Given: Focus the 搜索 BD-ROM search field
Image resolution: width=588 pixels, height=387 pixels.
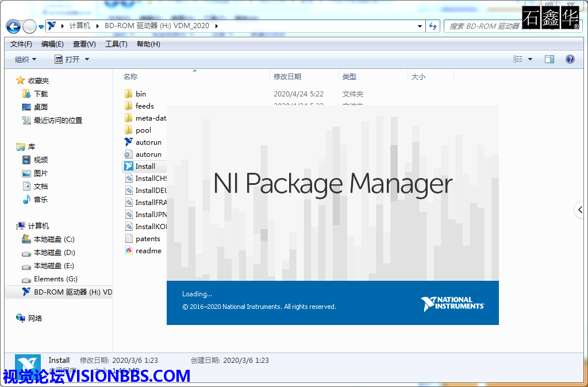Looking at the screenshot, I should click(484, 26).
